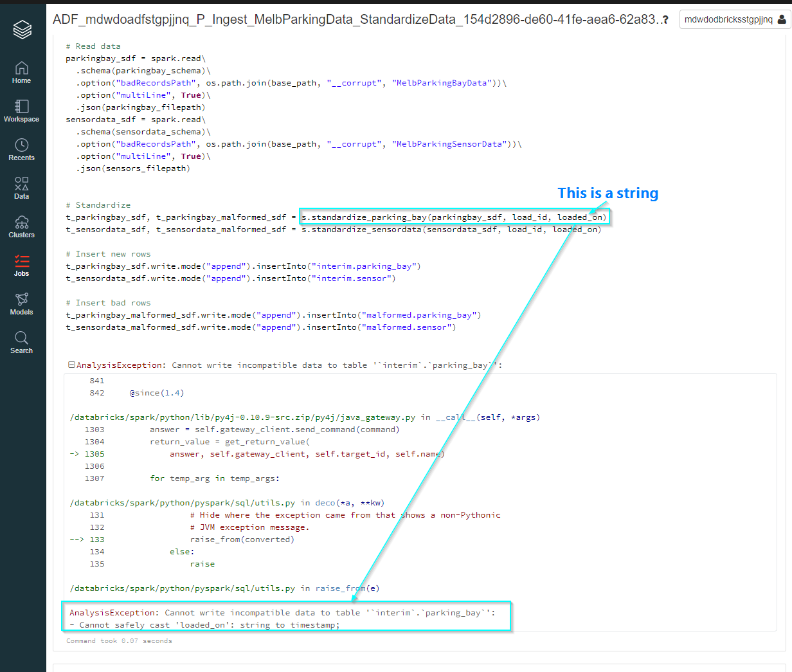Expand the notebook title help question mark
792x672 pixels.
pos(665,20)
